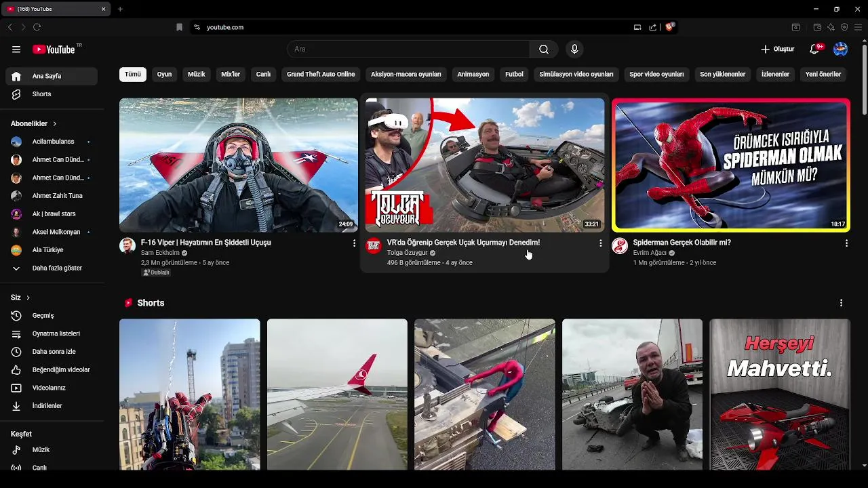This screenshot has height=488, width=868.
Task: Click the search magnifier button
Action: point(544,49)
